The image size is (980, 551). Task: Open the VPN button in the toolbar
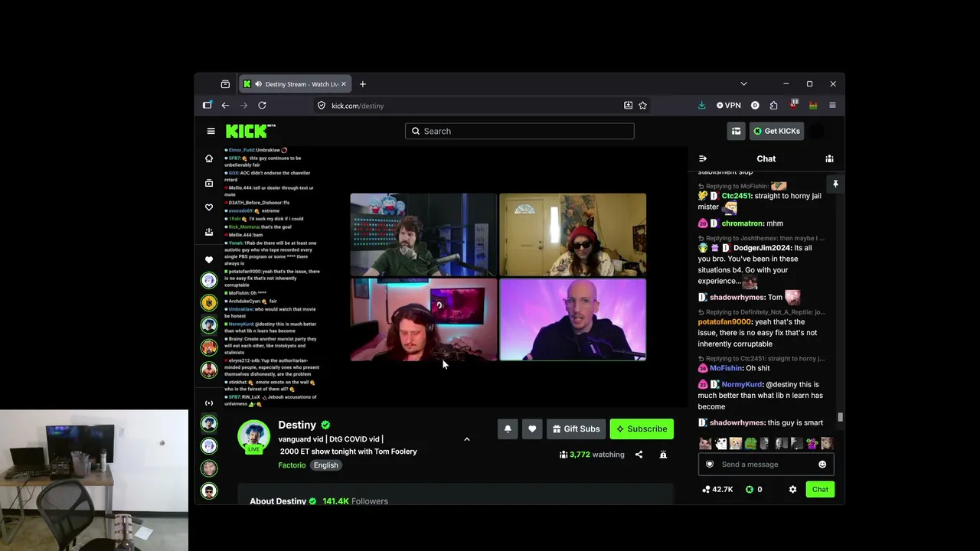tap(729, 106)
